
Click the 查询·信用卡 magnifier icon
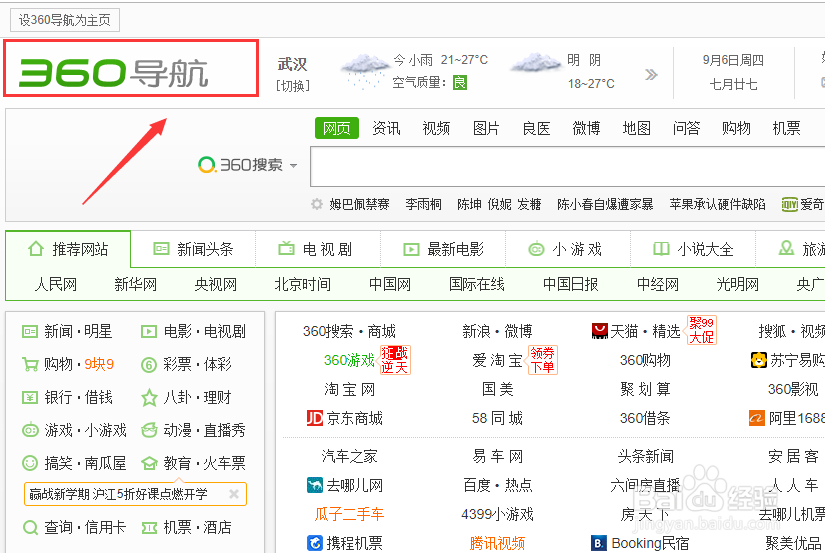coord(31,527)
